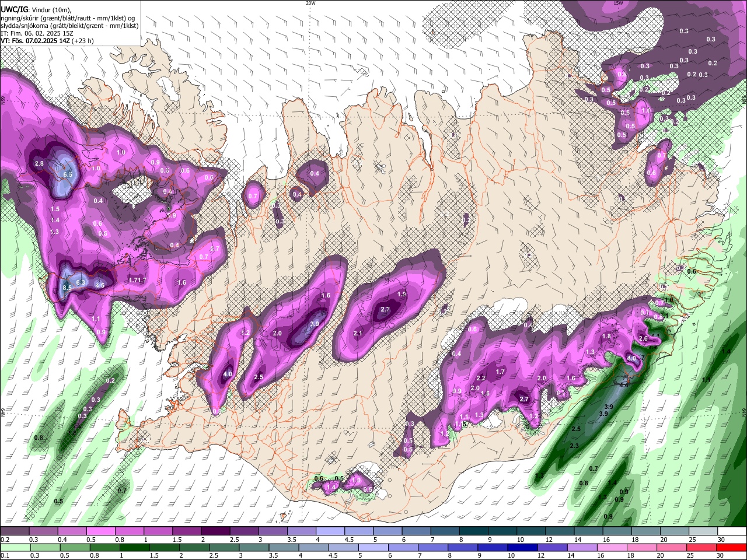Click the deep blue swatch at 10 in the rain scale
This screenshot has width=747, height=560.
click(522, 548)
